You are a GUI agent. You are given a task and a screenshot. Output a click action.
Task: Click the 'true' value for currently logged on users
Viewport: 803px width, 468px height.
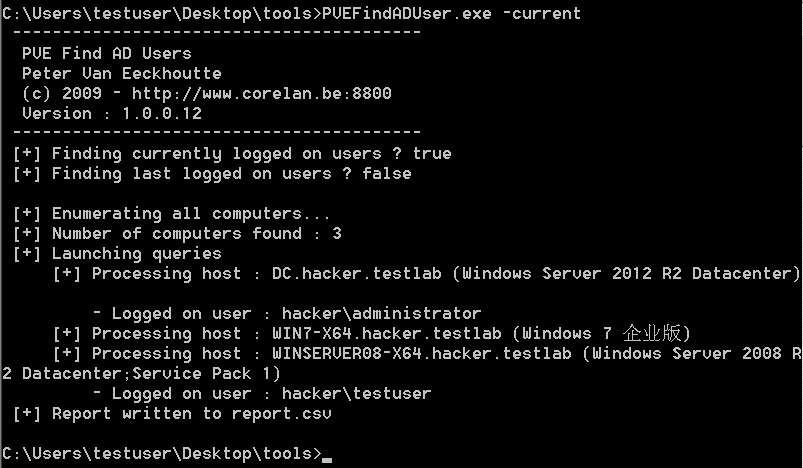(431, 153)
